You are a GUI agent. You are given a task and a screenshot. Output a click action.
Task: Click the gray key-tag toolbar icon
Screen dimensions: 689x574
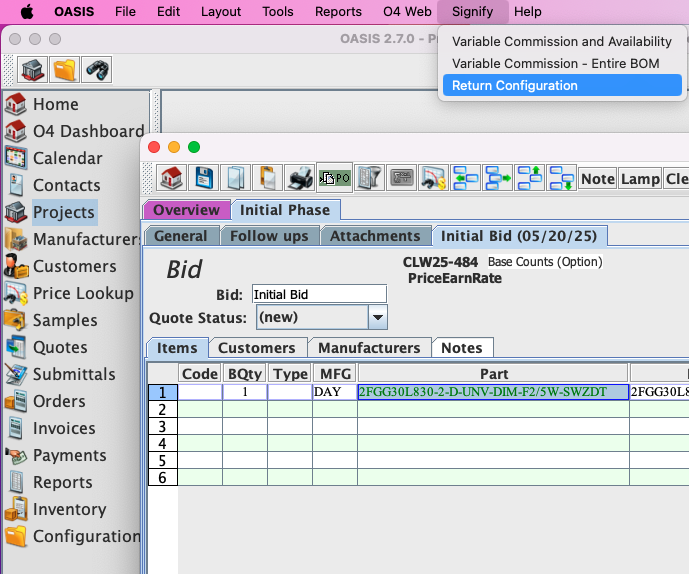coord(401,178)
